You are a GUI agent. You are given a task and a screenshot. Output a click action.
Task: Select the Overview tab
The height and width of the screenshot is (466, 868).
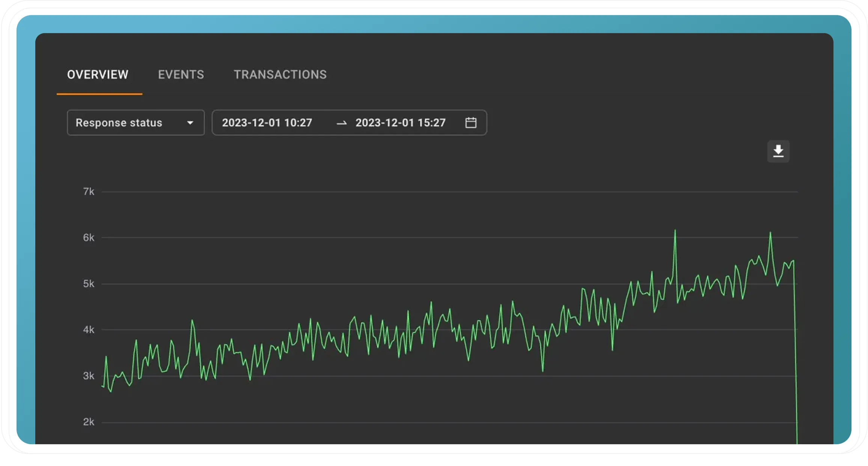click(98, 75)
